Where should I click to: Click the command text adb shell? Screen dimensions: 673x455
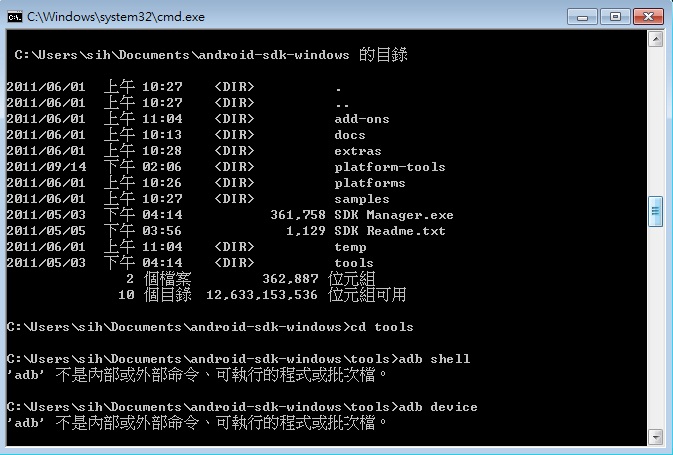434,359
